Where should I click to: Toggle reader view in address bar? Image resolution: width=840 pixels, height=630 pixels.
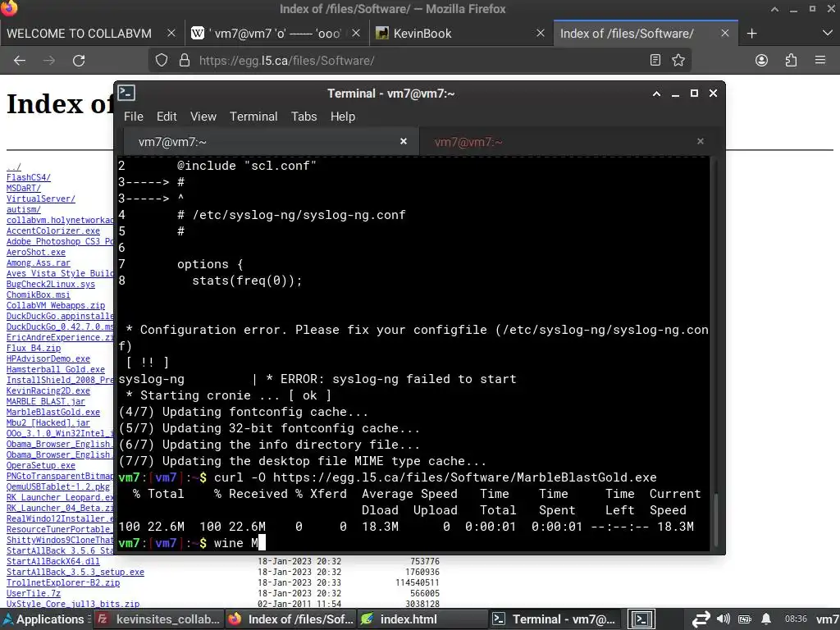tap(655, 60)
